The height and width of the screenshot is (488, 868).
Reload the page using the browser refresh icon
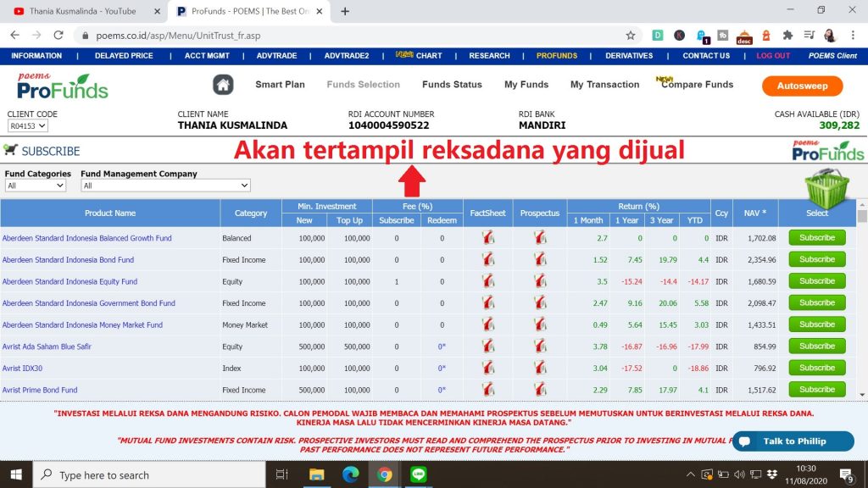click(58, 36)
